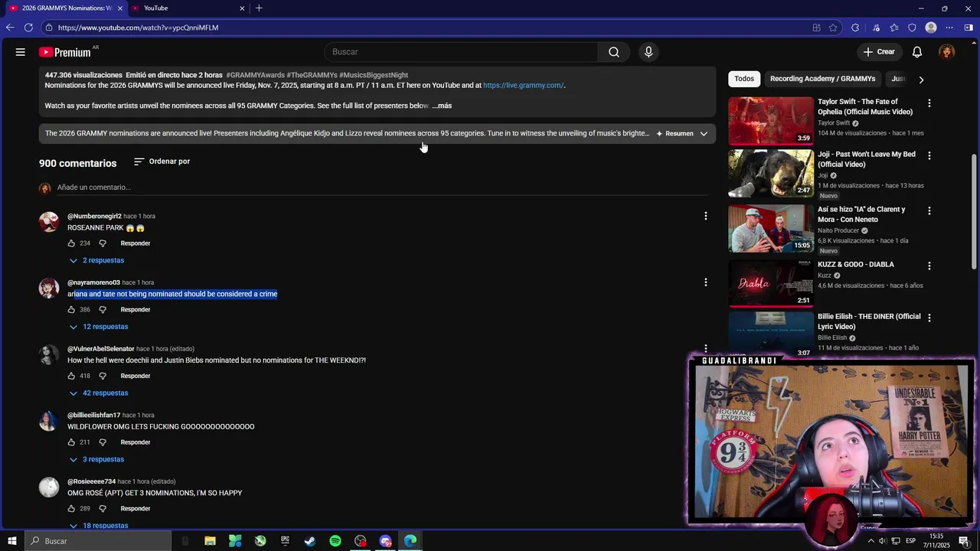Open options menu for Taylor Swift video
This screenshot has height=551, width=980.
[x=929, y=103]
